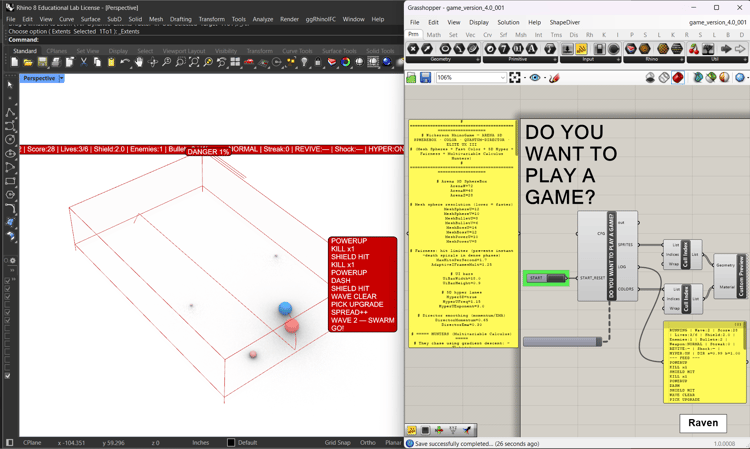
Task: Toggle the red shaded preview mode icon
Action: (x=678, y=77)
